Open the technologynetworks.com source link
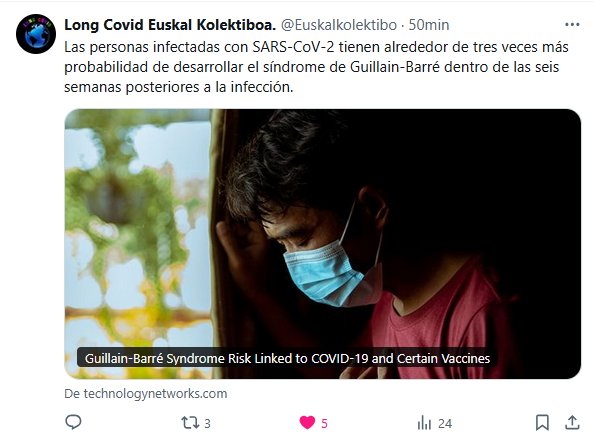 [x=145, y=394]
